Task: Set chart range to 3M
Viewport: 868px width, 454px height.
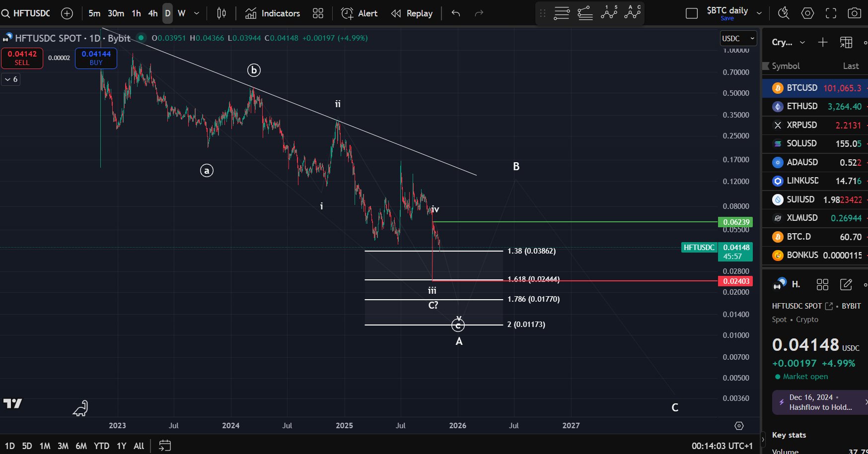Action: 63,446
